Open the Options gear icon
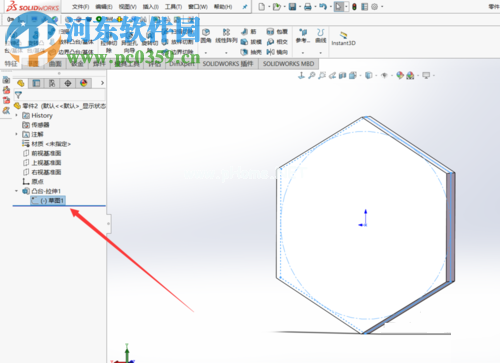Viewport: 500px width, 363px height. (375, 7)
